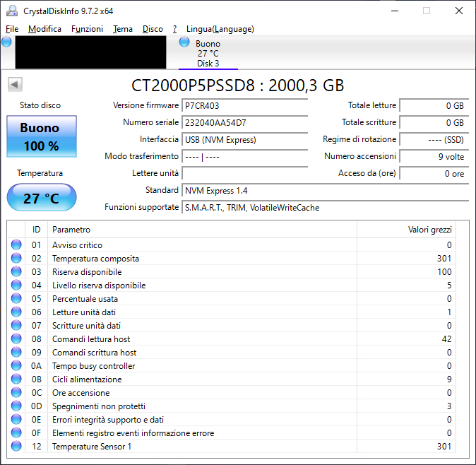The width and height of the screenshot is (476, 465).
Task: Click the ID column header
Action: 36,230
